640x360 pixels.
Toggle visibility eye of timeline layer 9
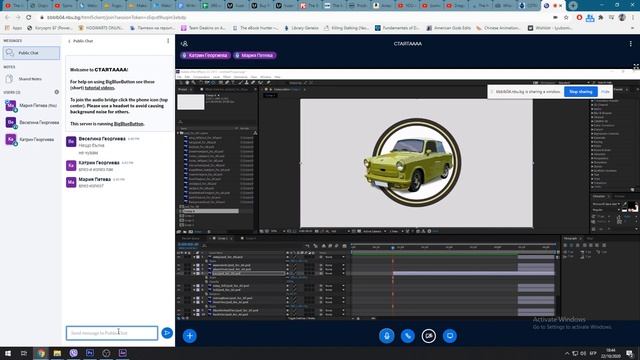[179, 310]
